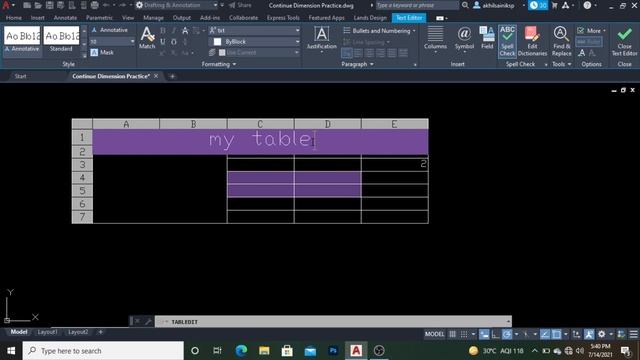Viewport: 640px width, 360px height.
Task: Open the Home ribbon tab
Action: click(14, 18)
